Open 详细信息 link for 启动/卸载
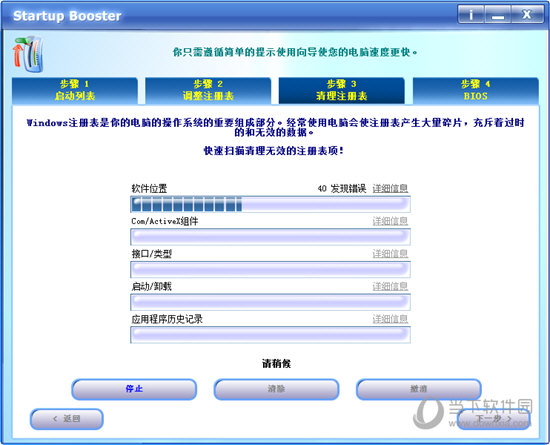The image size is (550, 445). point(390,286)
